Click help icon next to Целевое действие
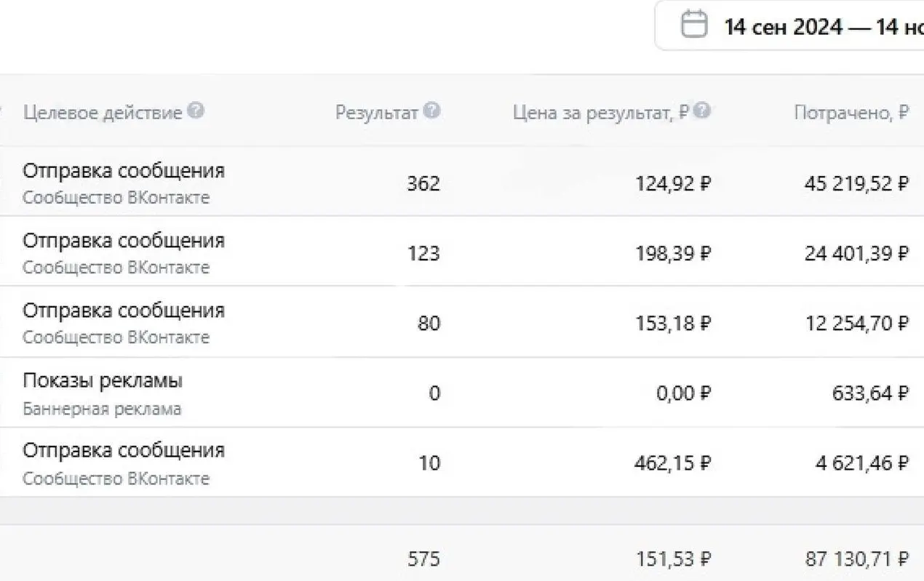Screen dimensions: 924x581 196,111
